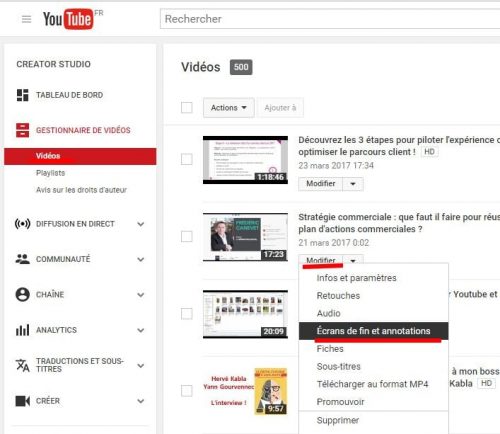Expand the Analytics section chevron
The image size is (500, 434).
[141, 330]
